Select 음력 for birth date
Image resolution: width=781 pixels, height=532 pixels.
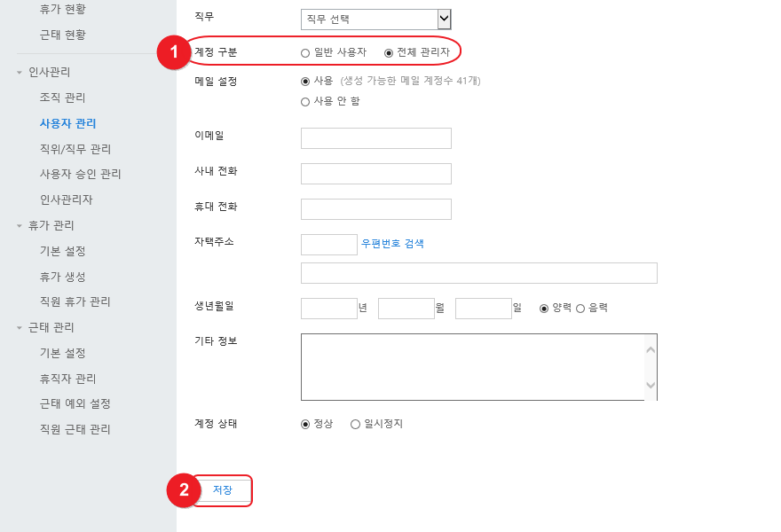tap(580, 309)
